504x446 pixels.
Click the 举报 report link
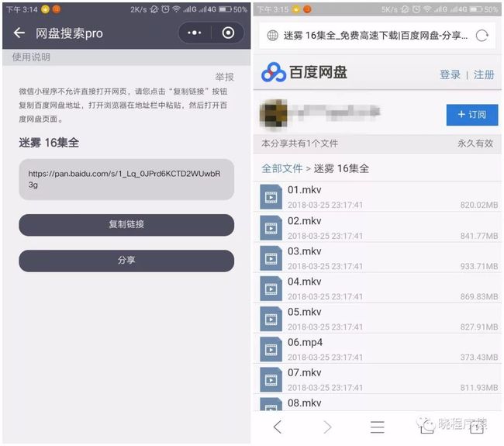[224, 77]
